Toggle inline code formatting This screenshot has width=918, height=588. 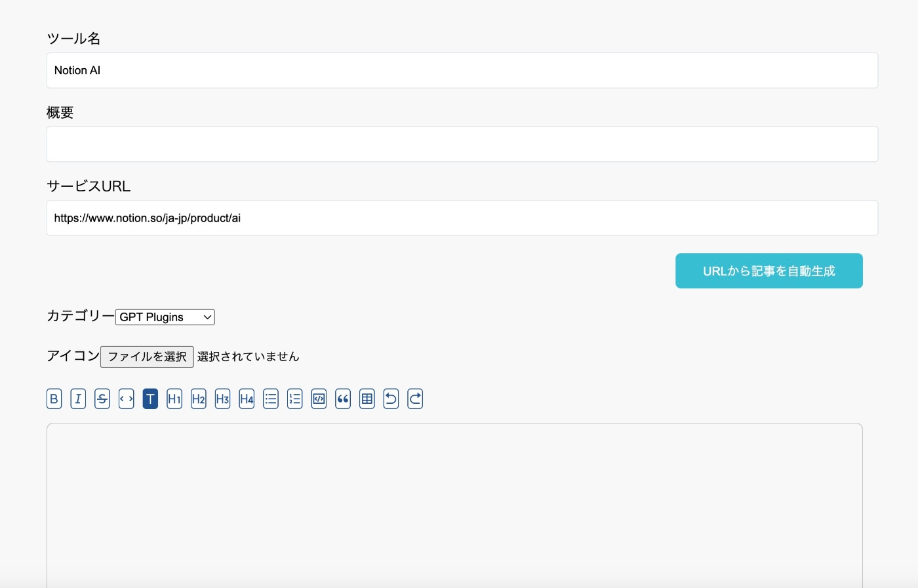coord(127,399)
